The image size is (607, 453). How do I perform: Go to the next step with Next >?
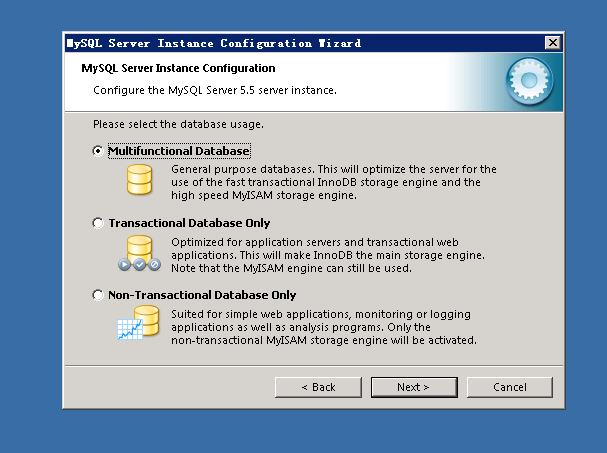click(x=414, y=387)
